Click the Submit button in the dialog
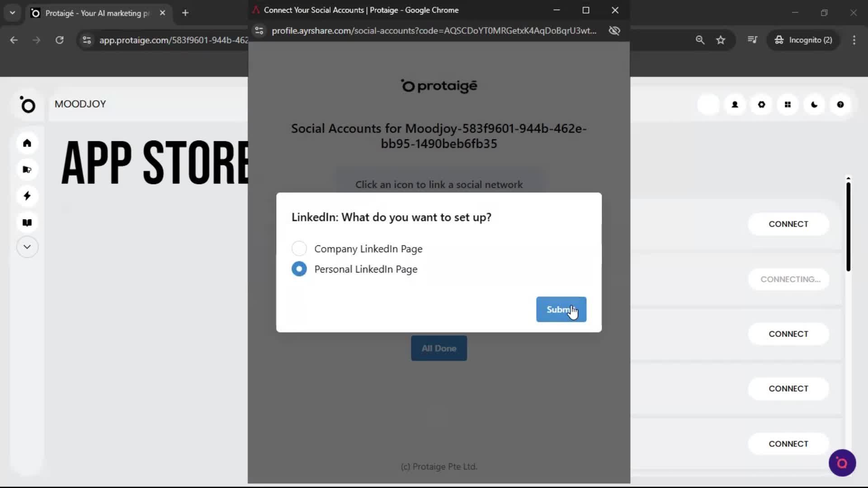The image size is (868, 488). coord(561,310)
